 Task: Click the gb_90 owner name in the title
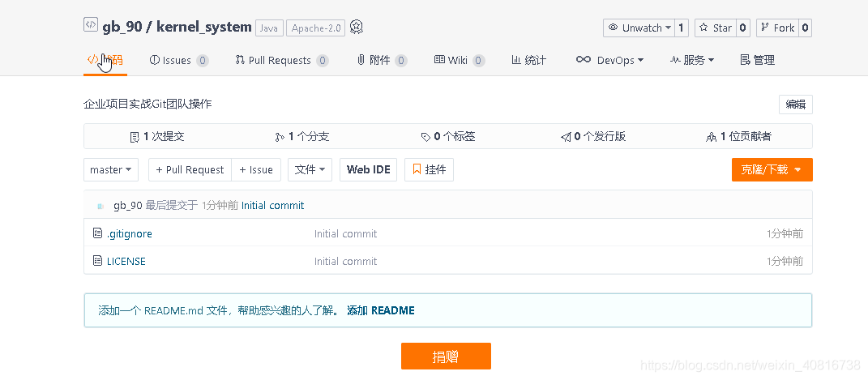point(122,27)
